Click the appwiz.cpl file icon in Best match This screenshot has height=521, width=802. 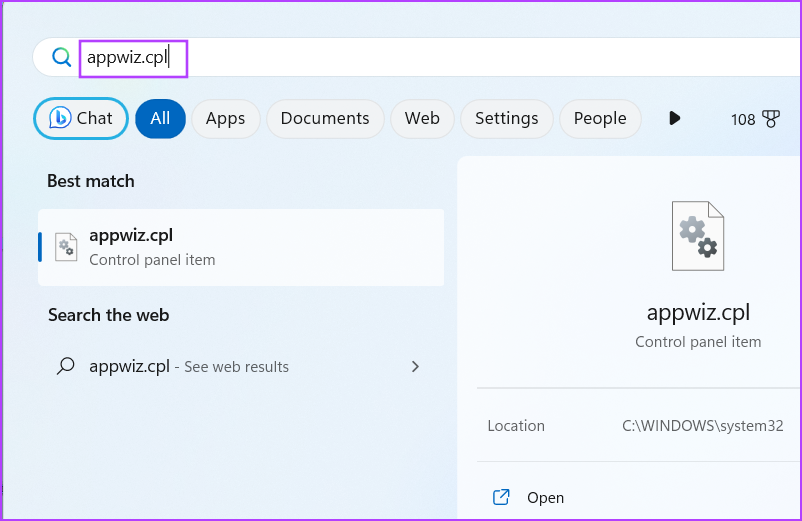66,247
